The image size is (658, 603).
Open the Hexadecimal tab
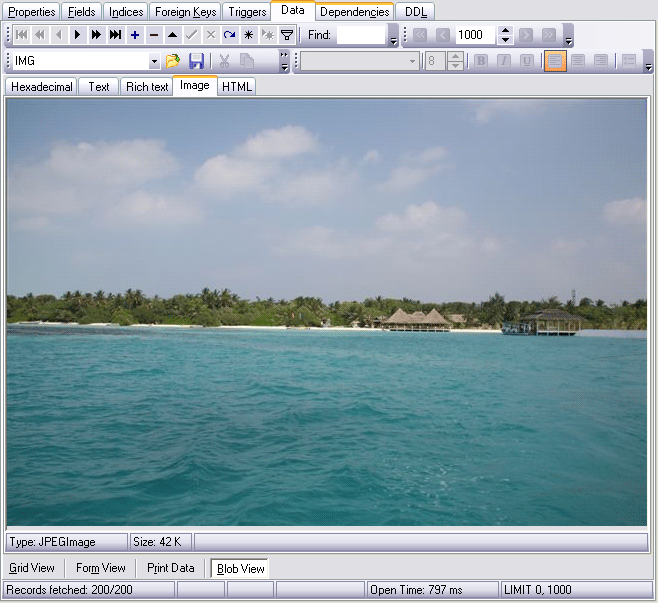click(x=42, y=87)
